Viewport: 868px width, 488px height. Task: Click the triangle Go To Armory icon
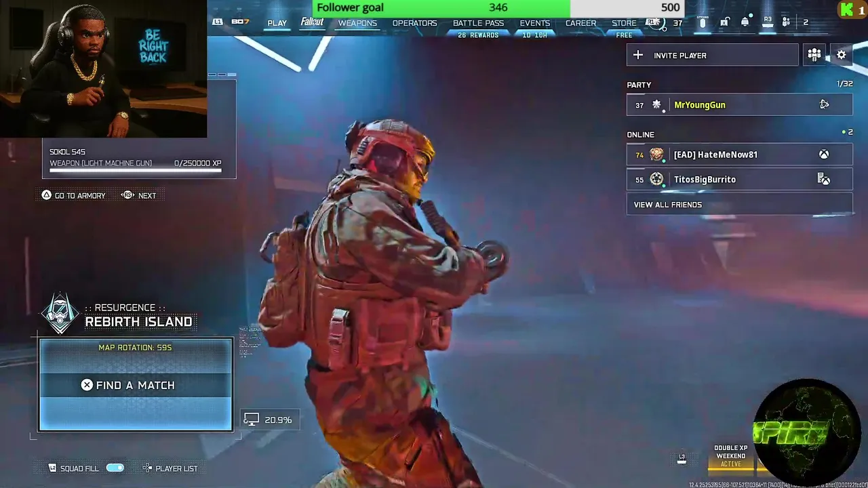coord(46,195)
